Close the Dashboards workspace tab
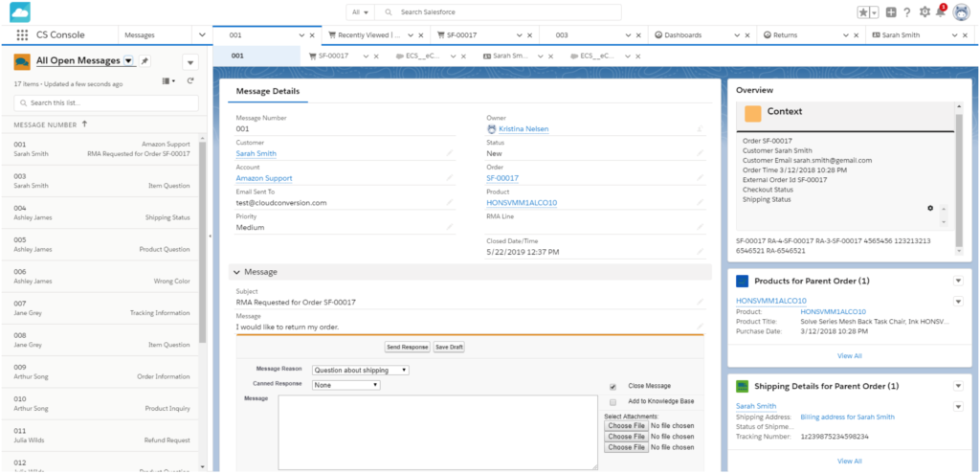The width and height of the screenshot is (980, 474). [x=746, y=35]
